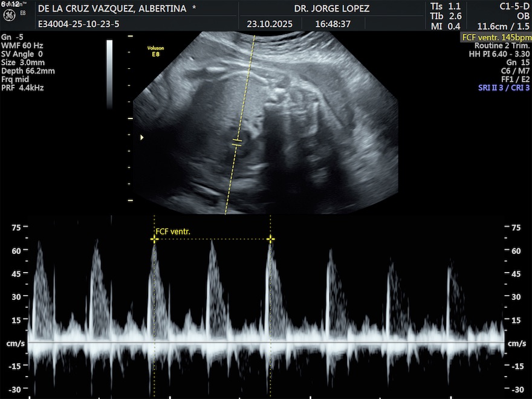This screenshot has width=532, height=399.
Task: Click the grayscale bar beside the image
Action: pos(109,73)
